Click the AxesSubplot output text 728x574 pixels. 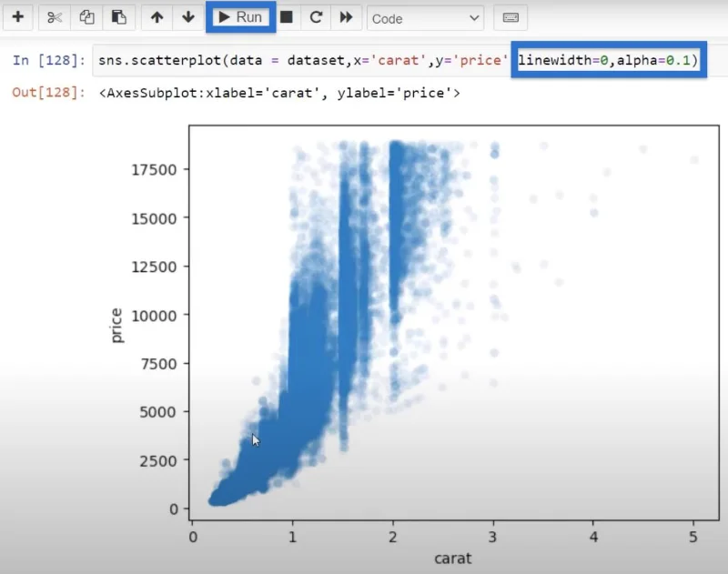pos(279,93)
